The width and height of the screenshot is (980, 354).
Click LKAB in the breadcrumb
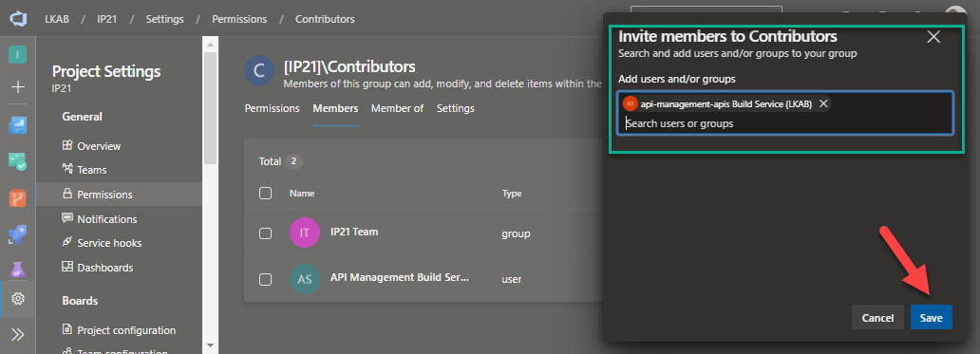tap(57, 19)
